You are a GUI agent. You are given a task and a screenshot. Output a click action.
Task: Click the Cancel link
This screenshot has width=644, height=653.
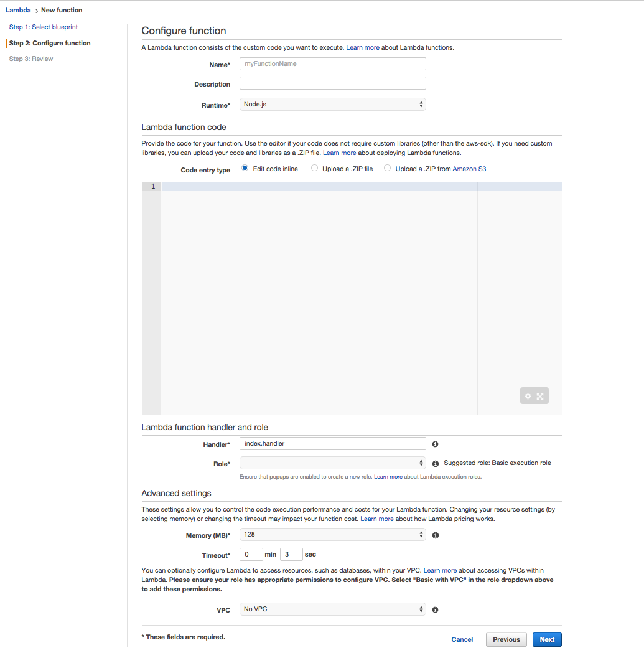point(462,640)
